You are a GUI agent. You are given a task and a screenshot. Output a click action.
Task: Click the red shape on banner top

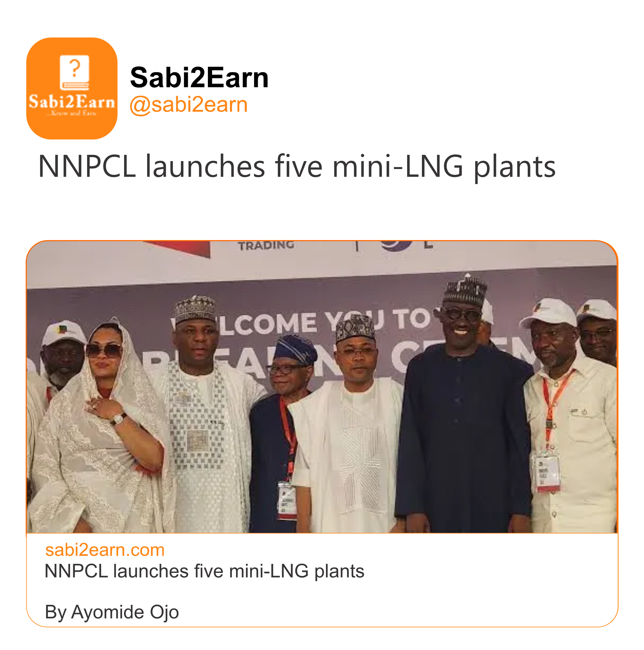click(182, 248)
